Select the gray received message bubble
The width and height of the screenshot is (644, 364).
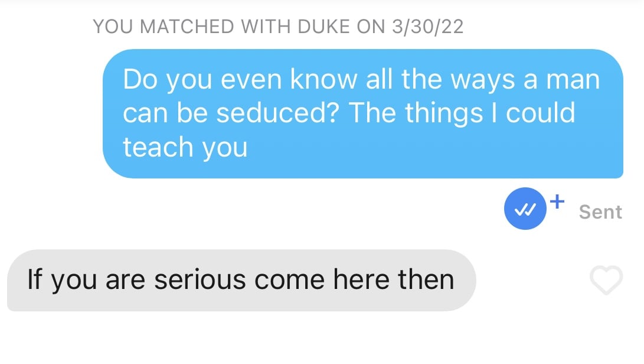pyautogui.click(x=241, y=280)
